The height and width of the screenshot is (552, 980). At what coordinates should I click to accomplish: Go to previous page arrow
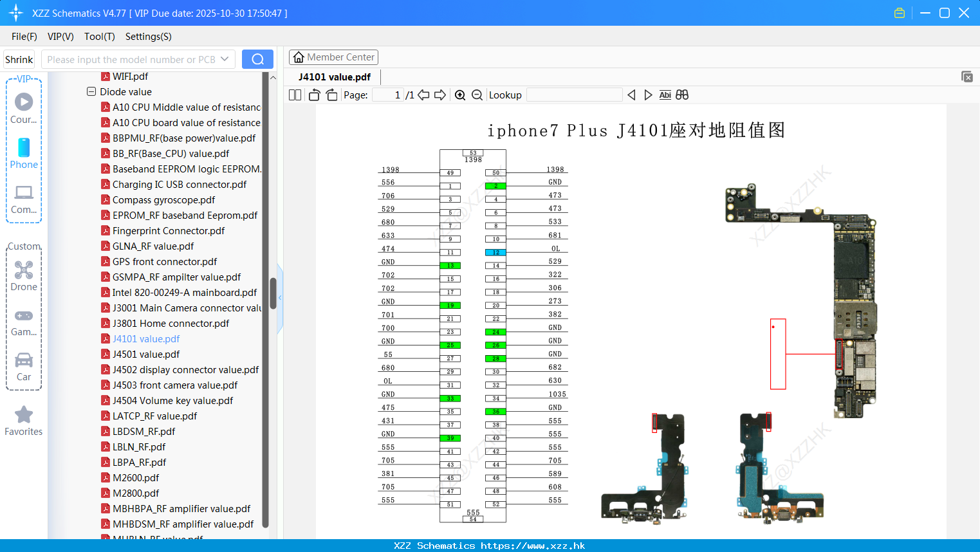coord(423,95)
